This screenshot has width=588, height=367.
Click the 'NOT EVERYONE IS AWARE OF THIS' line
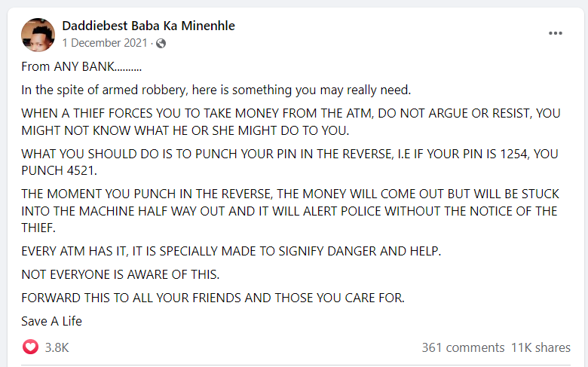(120, 275)
